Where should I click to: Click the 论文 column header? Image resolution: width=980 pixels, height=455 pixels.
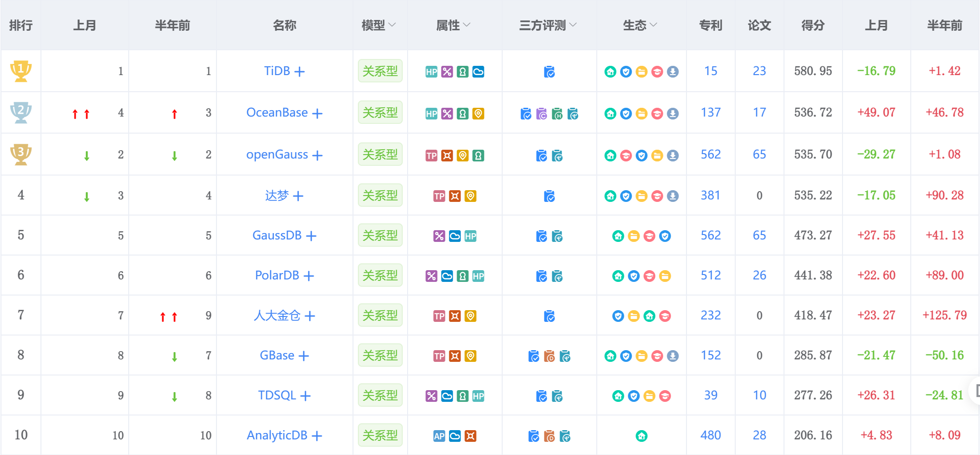click(x=760, y=25)
